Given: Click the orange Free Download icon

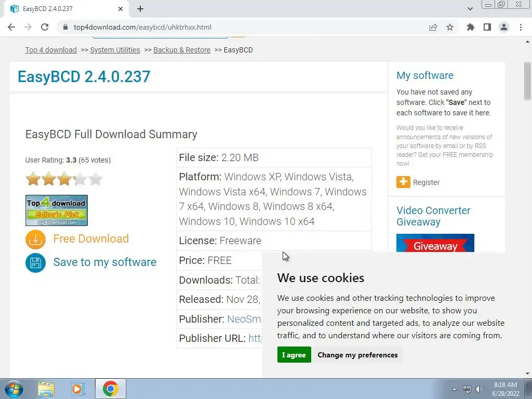Looking at the screenshot, I should (35, 239).
